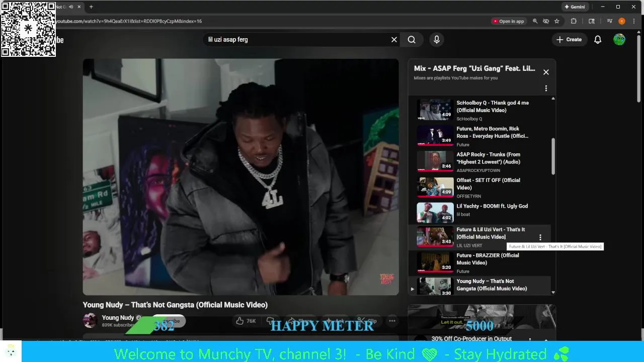Open the zoom magnifier icon in address bar
The height and width of the screenshot is (362, 644).
click(535, 21)
